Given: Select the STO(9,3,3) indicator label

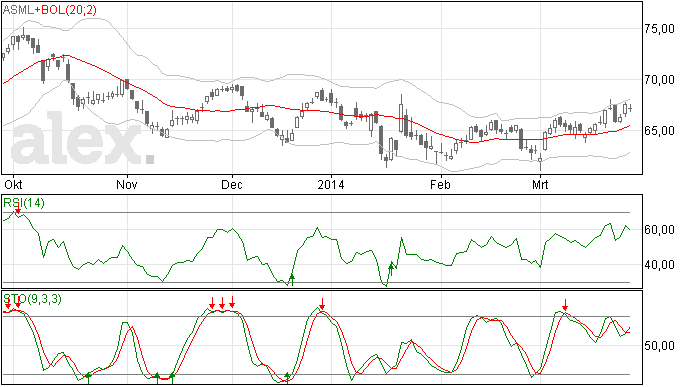Looking at the screenshot, I should pos(33,299).
